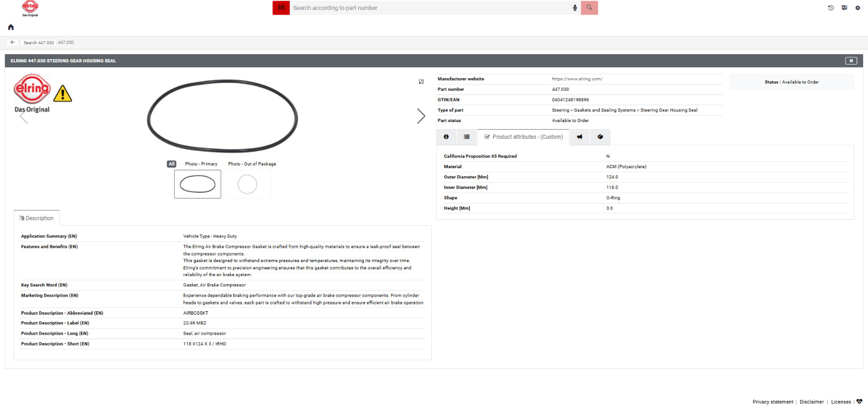Click the Inner Diameter value 118.0
This screenshot has width=868, height=409.
(x=612, y=188)
